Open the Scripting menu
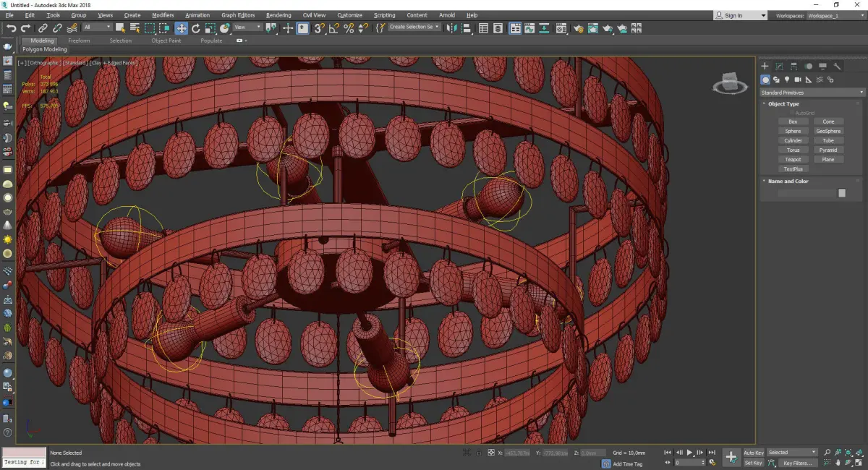Image resolution: width=868 pixels, height=470 pixels. 384,15
